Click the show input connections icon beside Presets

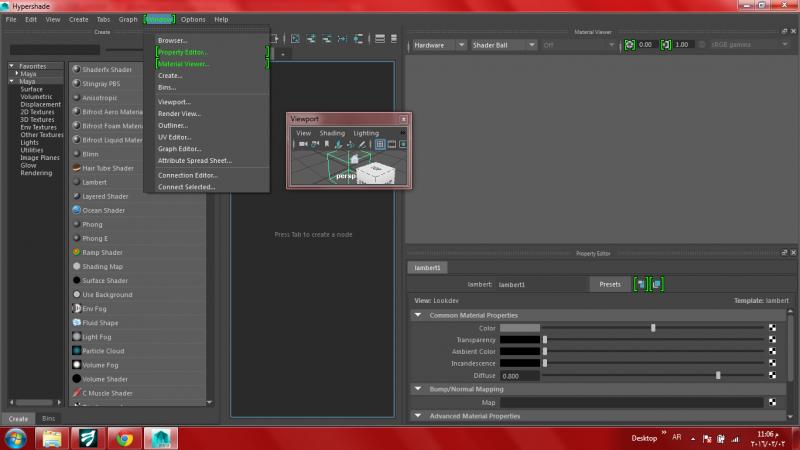coord(641,284)
